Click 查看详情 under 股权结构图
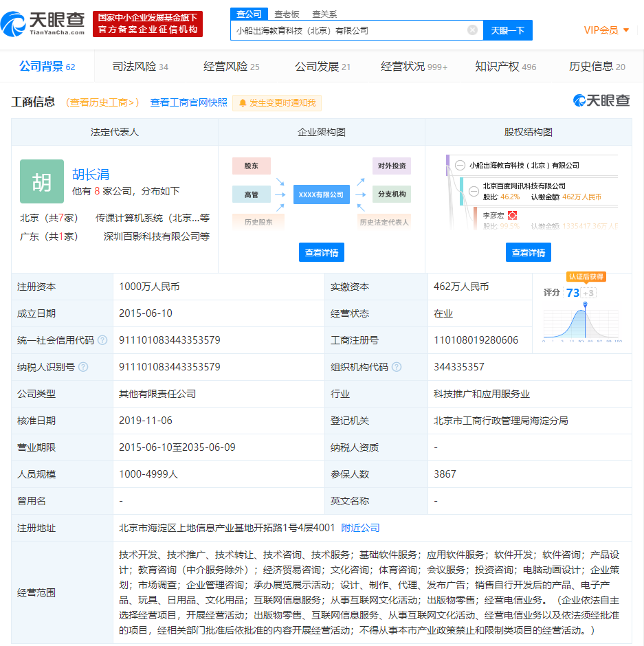 tap(529, 252)
